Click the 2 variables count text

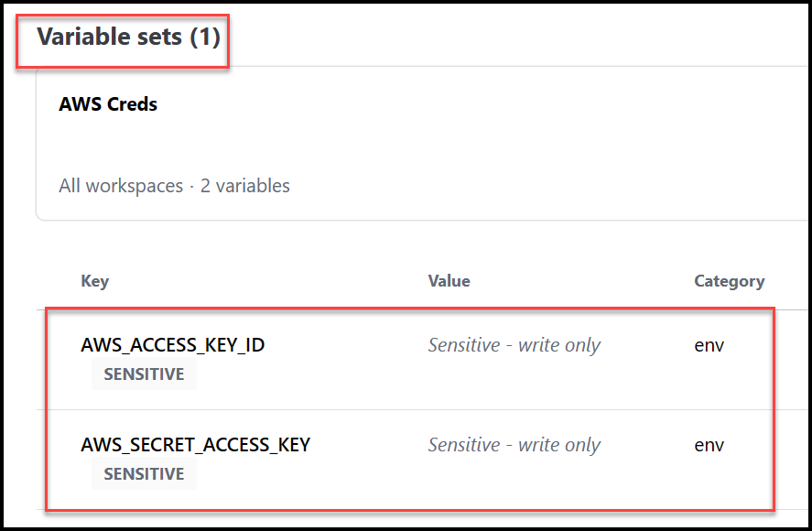(245, 186)
